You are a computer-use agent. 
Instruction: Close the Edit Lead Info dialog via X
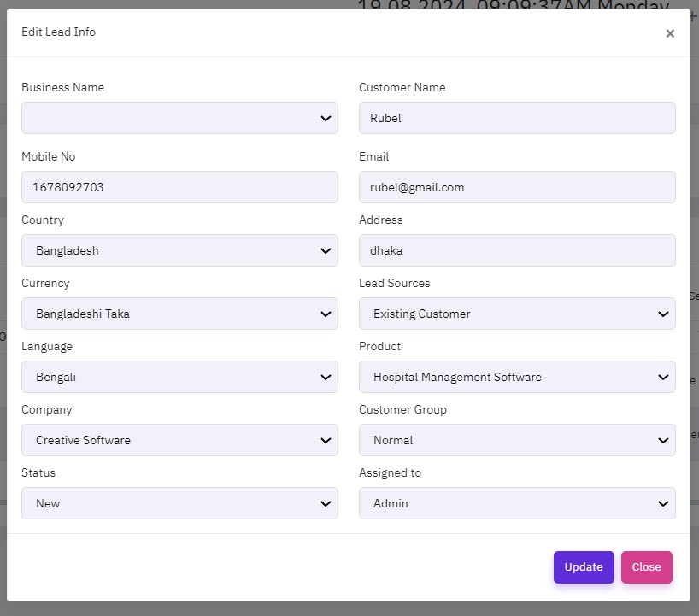coord(670,33)
